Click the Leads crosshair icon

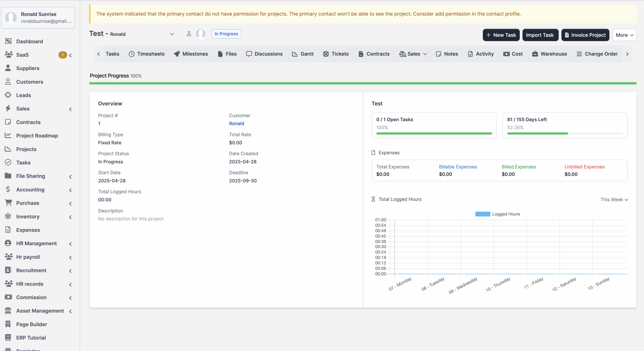coord(8,95)
